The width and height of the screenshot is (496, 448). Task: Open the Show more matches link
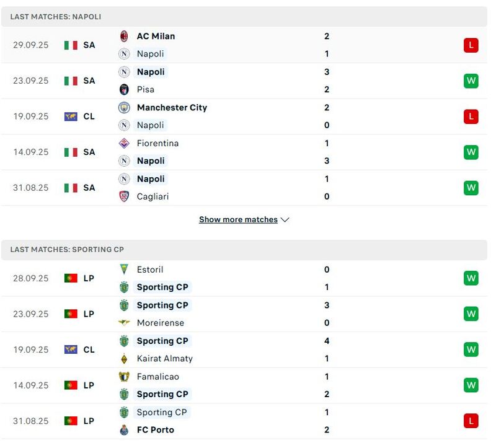coord(238,219)
